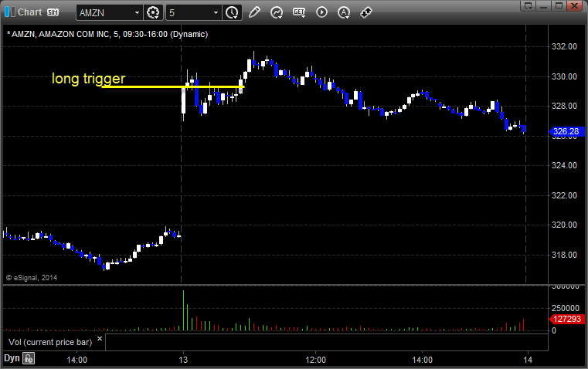
Task: Open the alerts A-circle menu
Action: [344, 12]
